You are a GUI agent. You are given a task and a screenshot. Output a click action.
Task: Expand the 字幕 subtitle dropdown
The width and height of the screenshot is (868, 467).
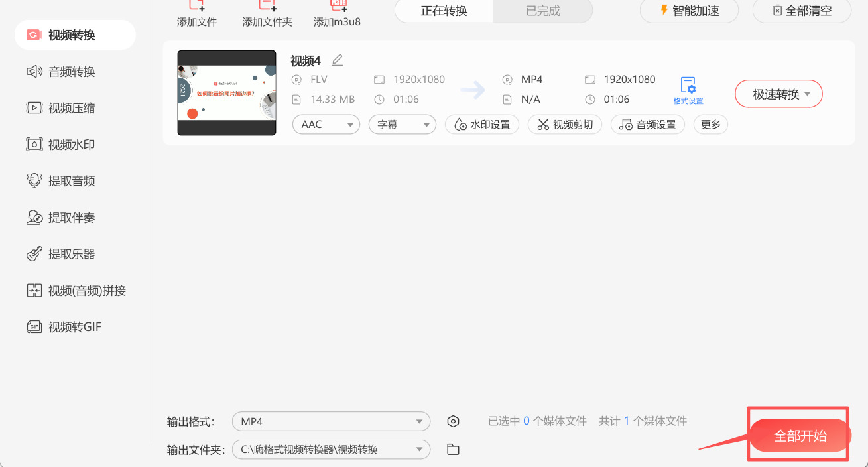(402, 124)
